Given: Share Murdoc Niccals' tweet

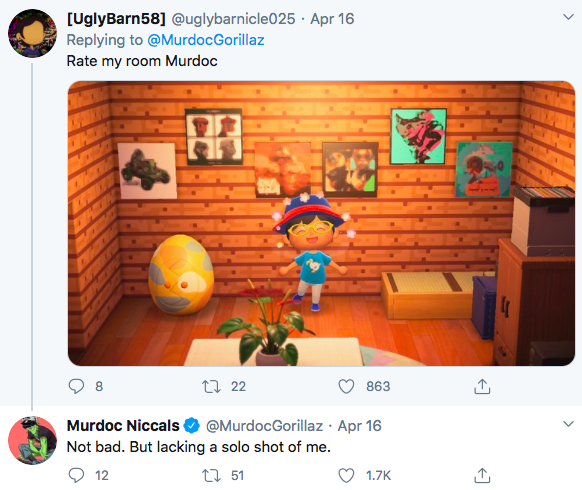Looking at the screenshot, I should 482,476.
